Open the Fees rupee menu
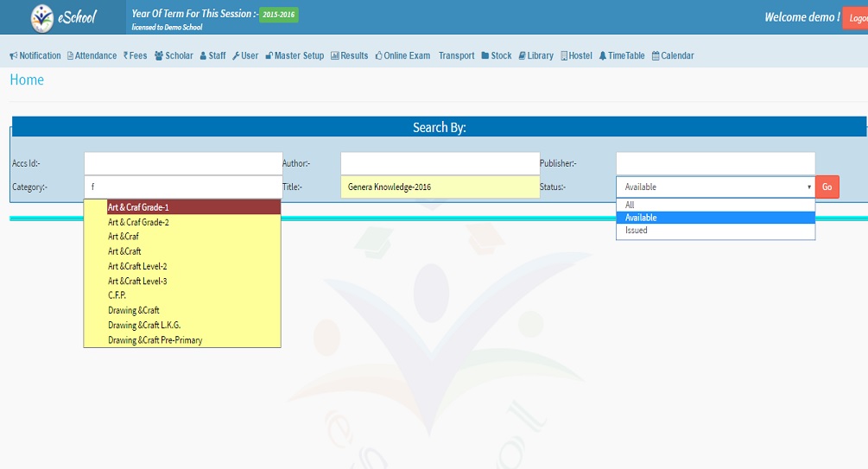868x469 pixels. coord(135,56)
